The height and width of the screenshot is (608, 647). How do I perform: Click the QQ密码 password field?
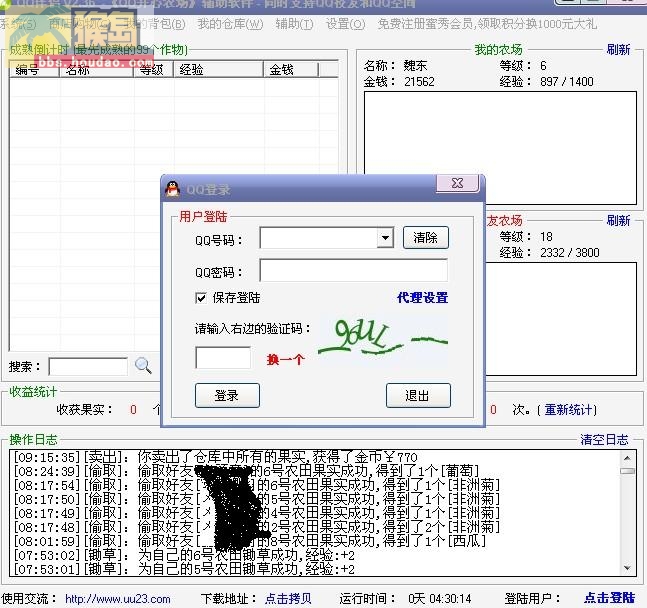coord(354,270)
